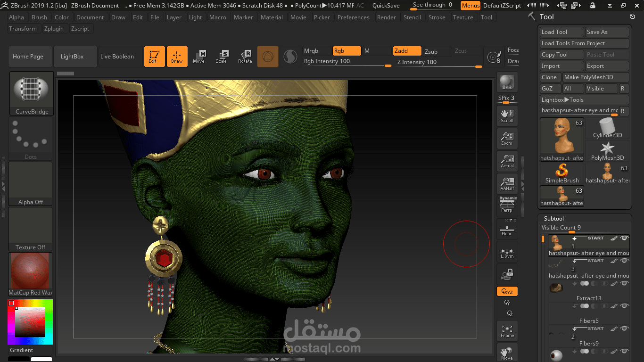This screenshot has width=644, height=362.
Task: Click the LightBox button
Action: 75,57
